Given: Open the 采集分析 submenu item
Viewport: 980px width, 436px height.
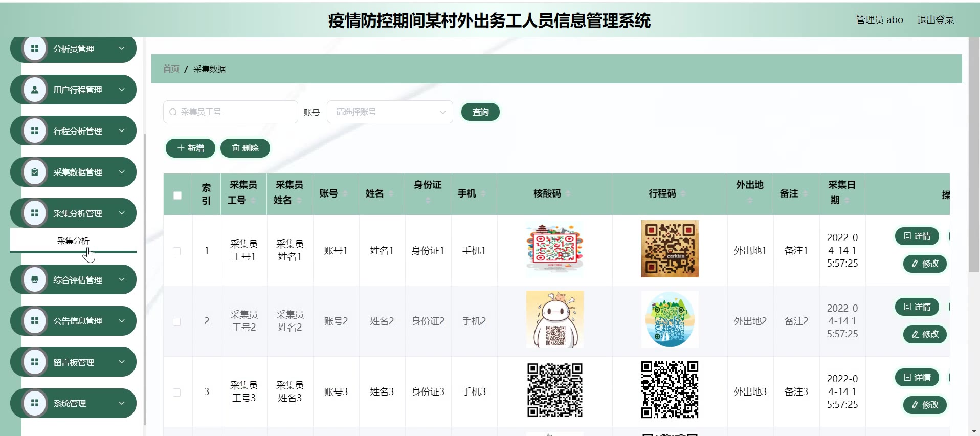Looking at the screenshot, I should [73, 241].
